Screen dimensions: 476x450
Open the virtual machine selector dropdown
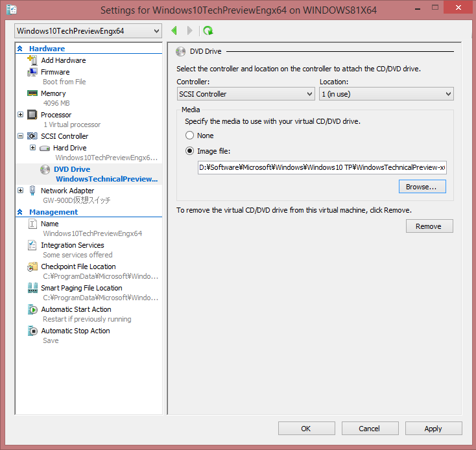88,31
